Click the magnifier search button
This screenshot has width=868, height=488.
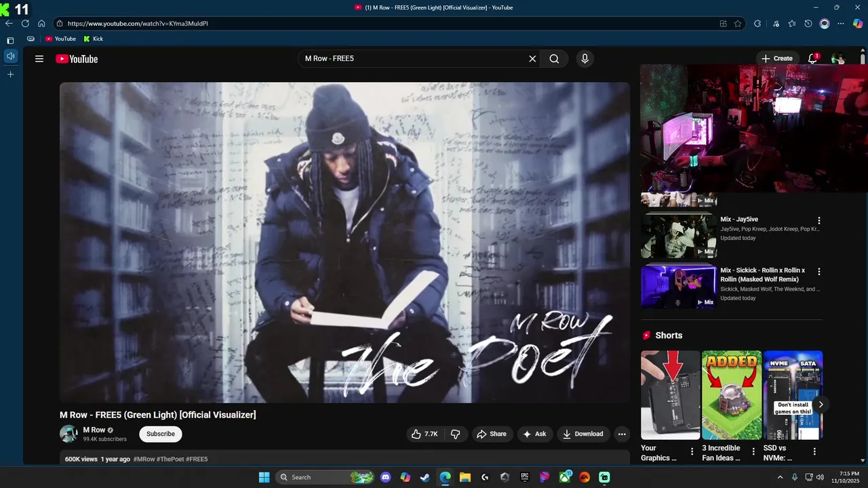tap(554, 59)
